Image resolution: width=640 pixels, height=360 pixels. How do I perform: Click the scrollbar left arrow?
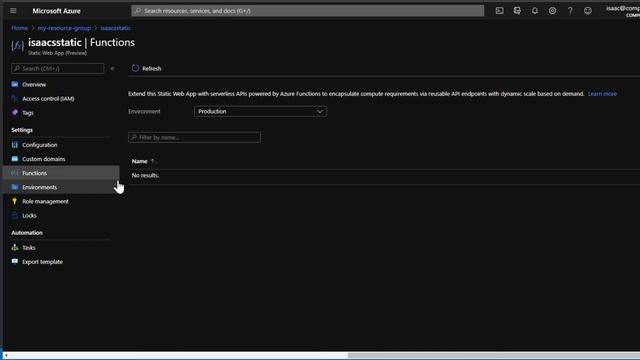coord(6,356)
